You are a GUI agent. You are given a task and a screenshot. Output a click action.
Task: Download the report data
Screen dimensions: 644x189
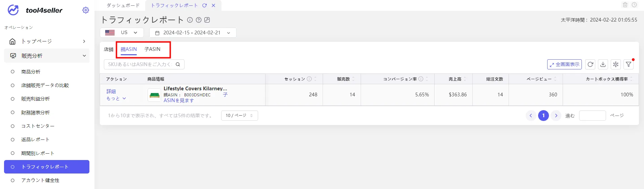pos(603,64)
